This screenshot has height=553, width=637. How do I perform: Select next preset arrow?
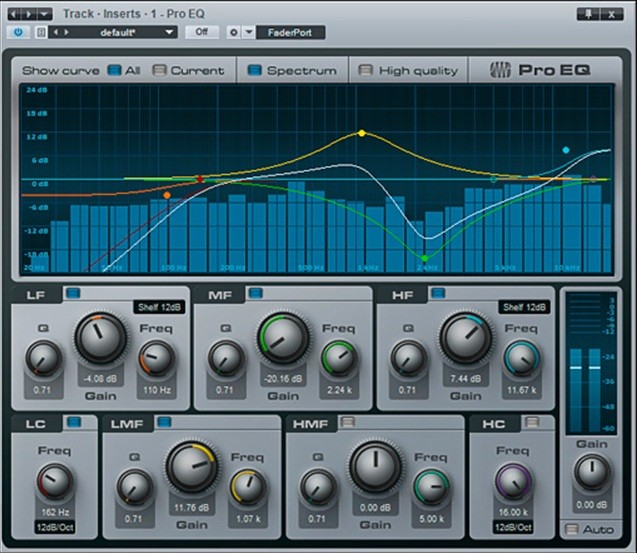67,32
